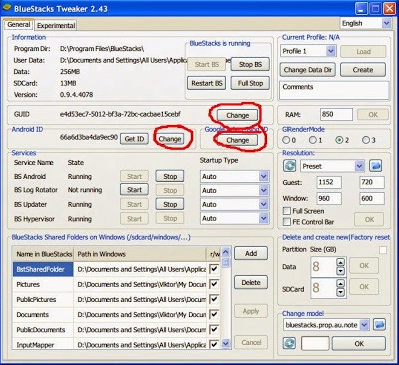The width and height of the screenshot is (399, 365).
Task: Click the Data partition size stepper up arrow
Action: [340, 263]
